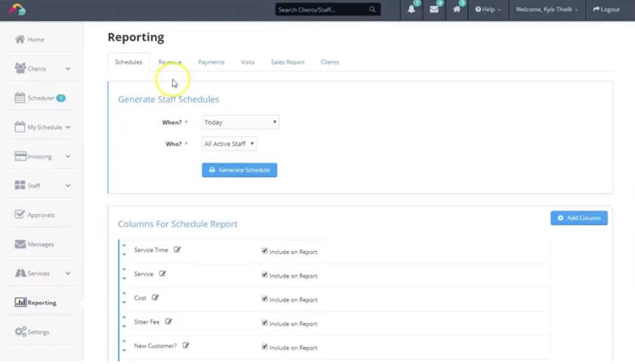Screen dimensions: 635x364
Task: Uncheck Include on Report for Sitter Fee
Action: pyautogui.click(x=264, y=323)
